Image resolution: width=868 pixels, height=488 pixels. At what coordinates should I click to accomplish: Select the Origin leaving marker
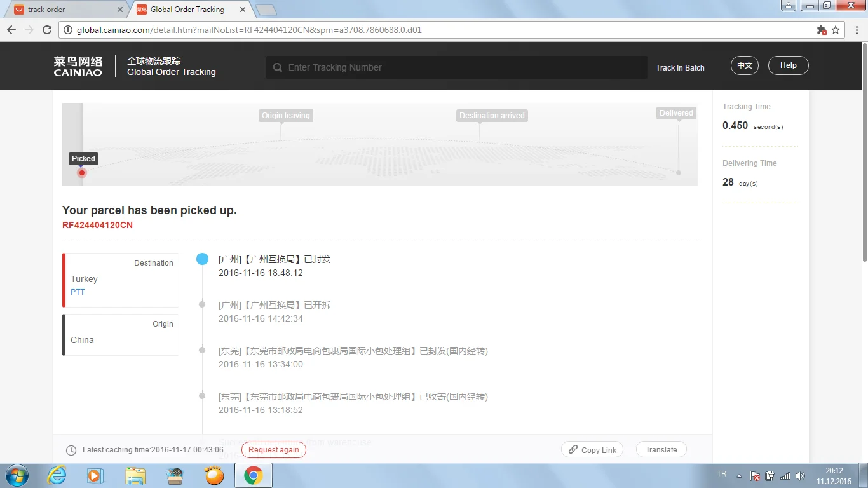tap(286, 116)
